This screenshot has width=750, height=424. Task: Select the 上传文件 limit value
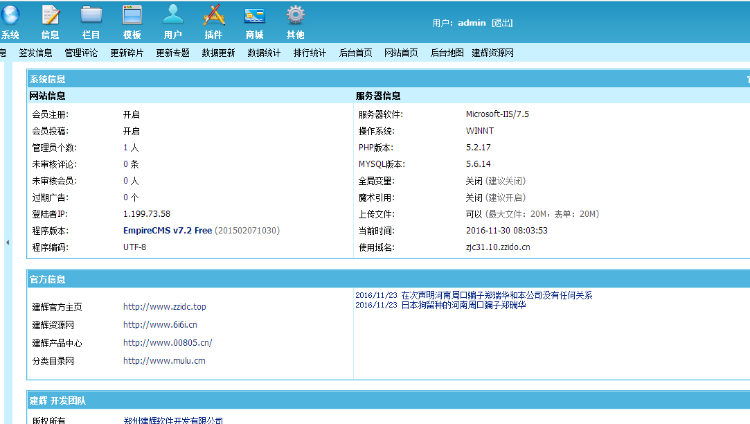(x=532, y=214)
